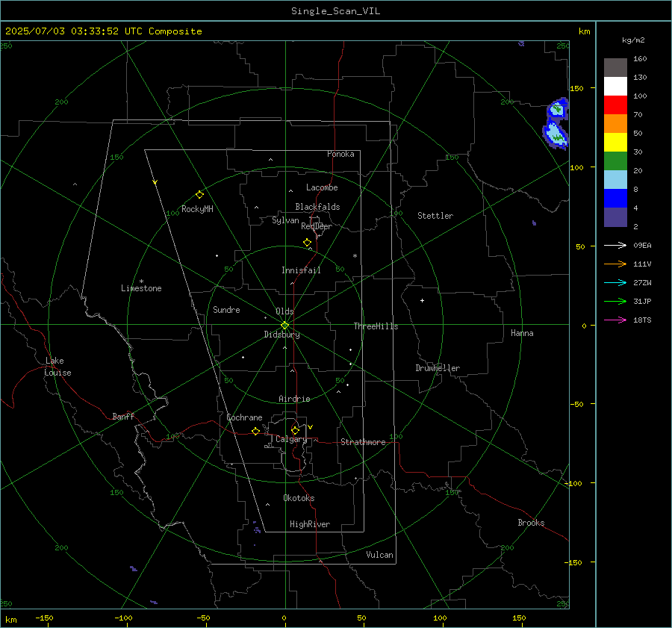Click the 09EA legend text

[642, 246]
